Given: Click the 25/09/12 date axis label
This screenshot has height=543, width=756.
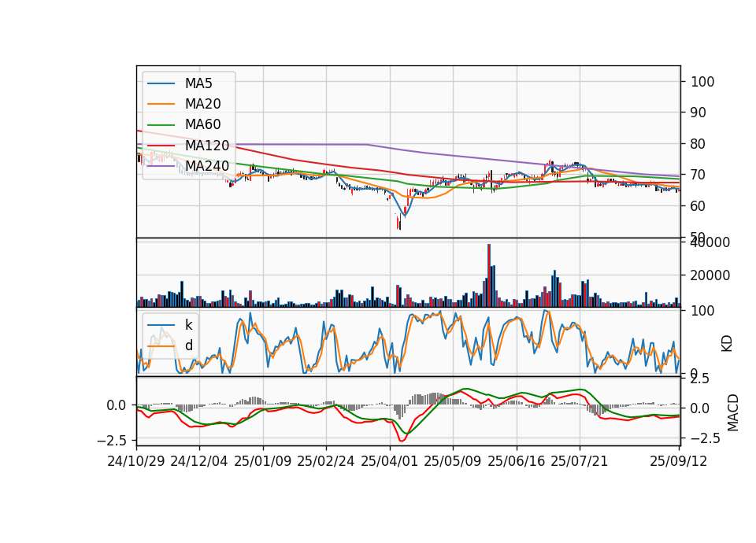Looking at the screenshot, I should pos(678,461).
